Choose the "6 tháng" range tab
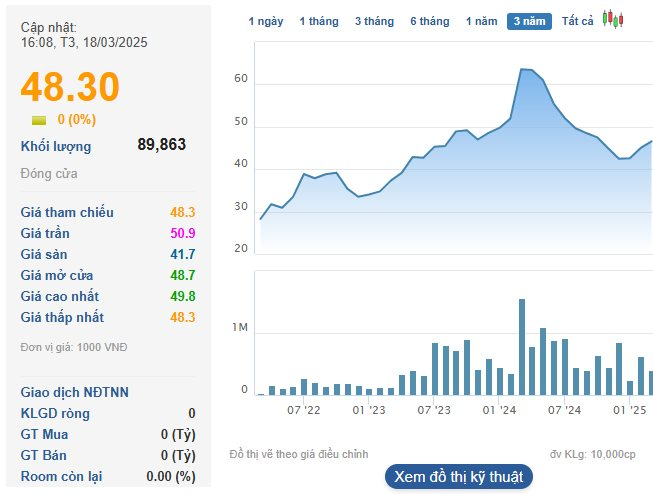653x494 pixels. 429,21
